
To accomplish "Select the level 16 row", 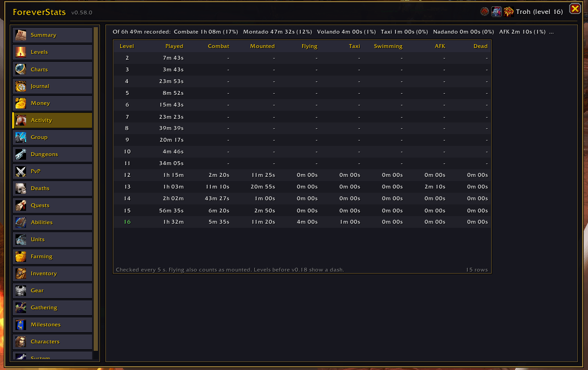I will [x=302, y=222].
